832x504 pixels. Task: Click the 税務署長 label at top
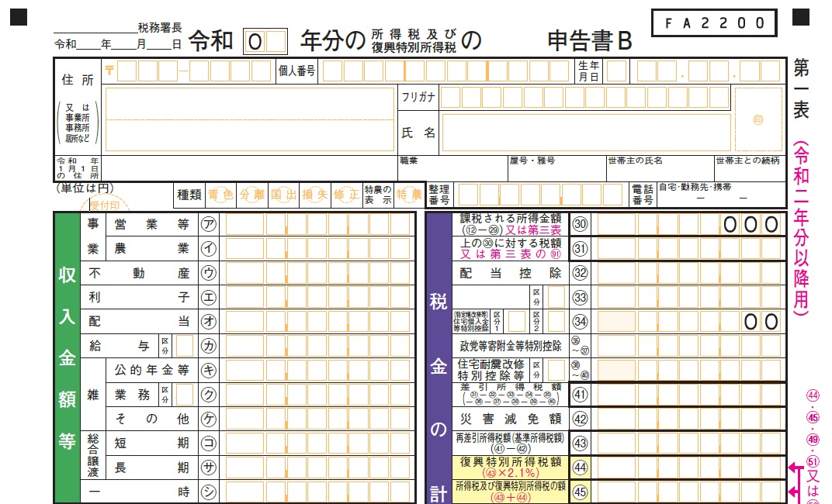point(160,27)
